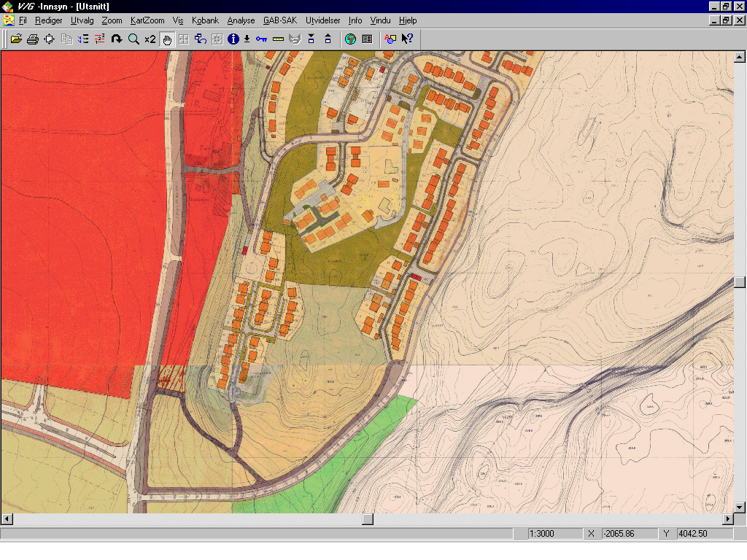Open the Fil menu
747x560 pixels.
click(23, 20)
